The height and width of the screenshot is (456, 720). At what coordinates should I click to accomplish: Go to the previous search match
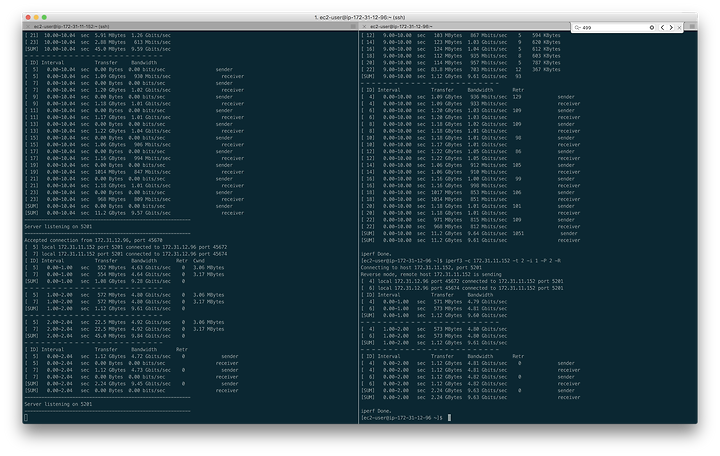(662, 28)
